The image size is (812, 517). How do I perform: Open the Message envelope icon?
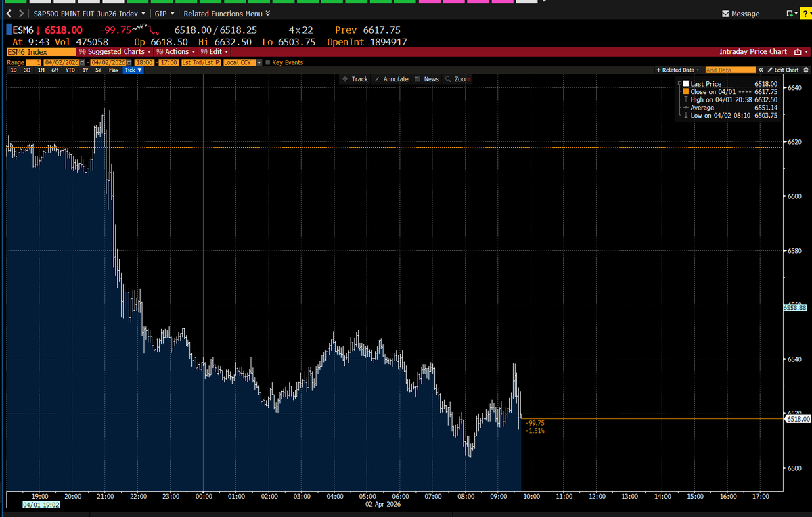726,14
